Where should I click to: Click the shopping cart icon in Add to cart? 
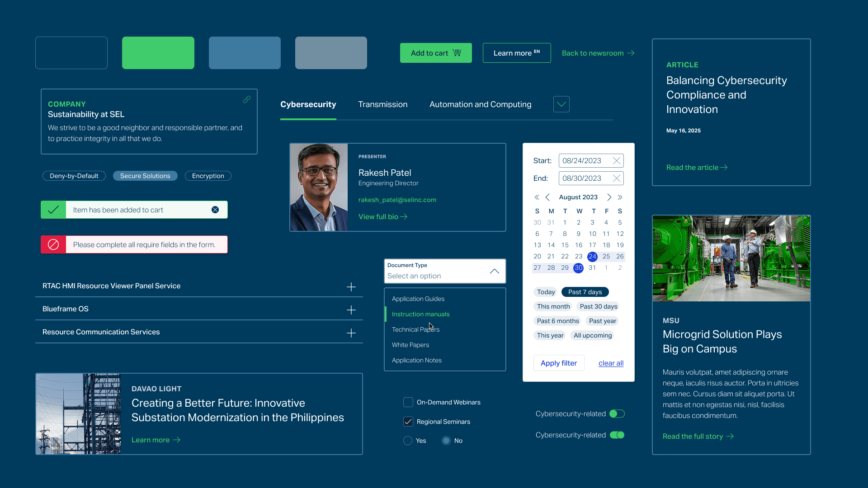pyautogui.click(x=457, y=53)
